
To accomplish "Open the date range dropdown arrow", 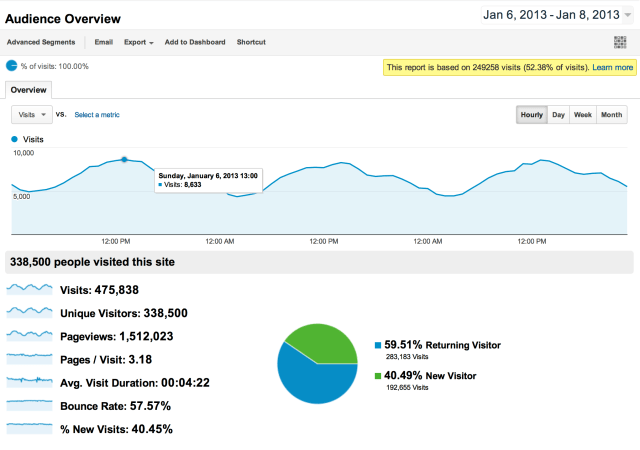I will point(628,15).
